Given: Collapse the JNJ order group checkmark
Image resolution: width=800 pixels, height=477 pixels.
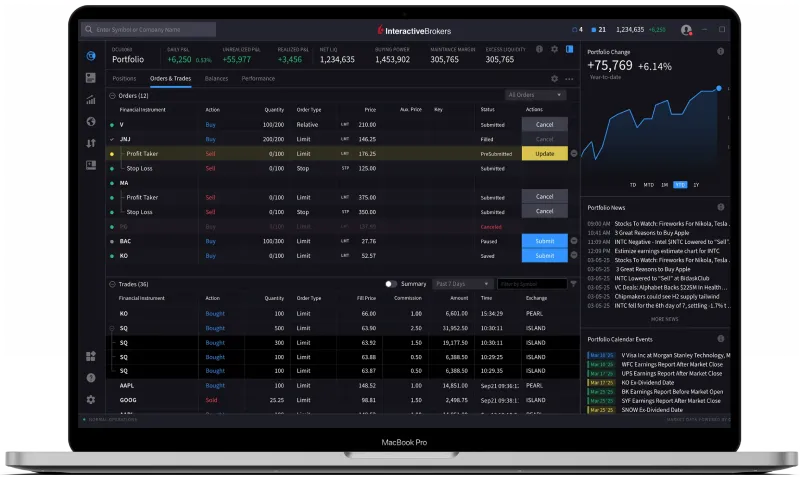Looking at the screenshot, I should pyautogui.click(x=112, y=139).
